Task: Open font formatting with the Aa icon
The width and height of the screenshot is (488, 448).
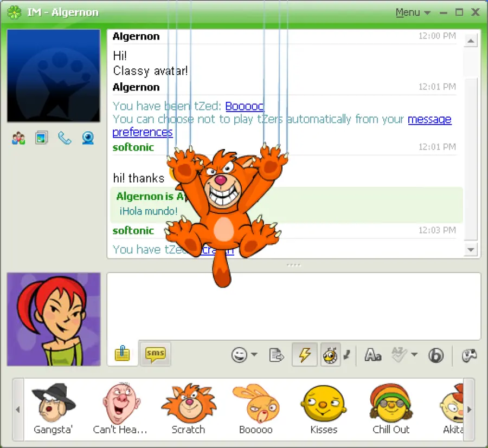Action: coord(373,355)
